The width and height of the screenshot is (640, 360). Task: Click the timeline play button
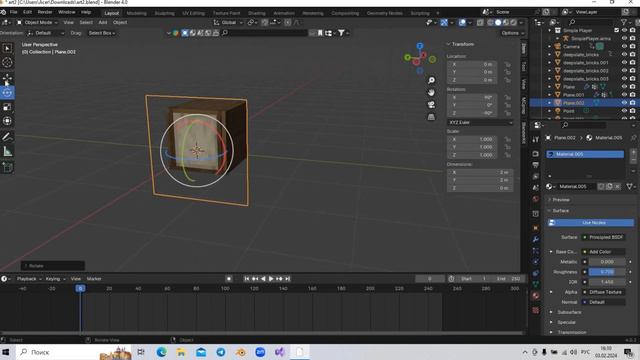[271, 279]
